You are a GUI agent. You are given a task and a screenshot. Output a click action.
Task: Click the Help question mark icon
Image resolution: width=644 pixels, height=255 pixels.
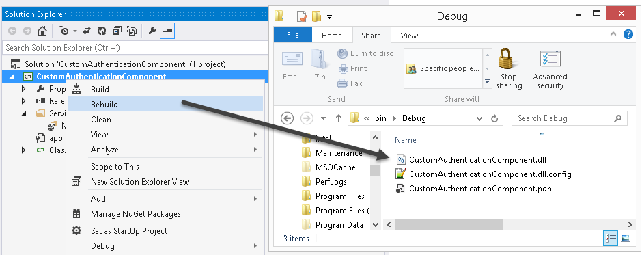pyautogui.click(x=628, y=34)
